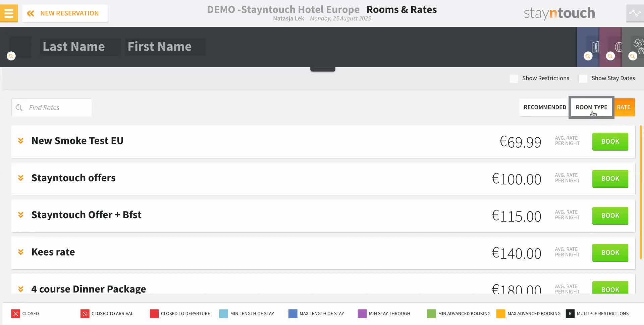This screenshot has width=644, height=325.
Task: Click the Min Stay Through purple swatch
Action: click(x=362, y=314)
